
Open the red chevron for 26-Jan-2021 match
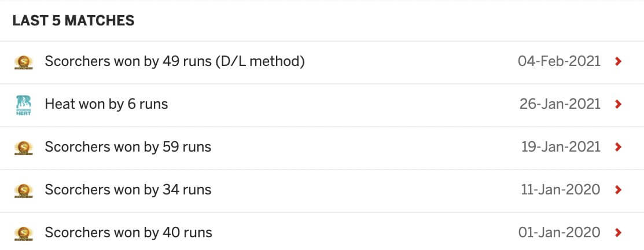pos(618,104)
